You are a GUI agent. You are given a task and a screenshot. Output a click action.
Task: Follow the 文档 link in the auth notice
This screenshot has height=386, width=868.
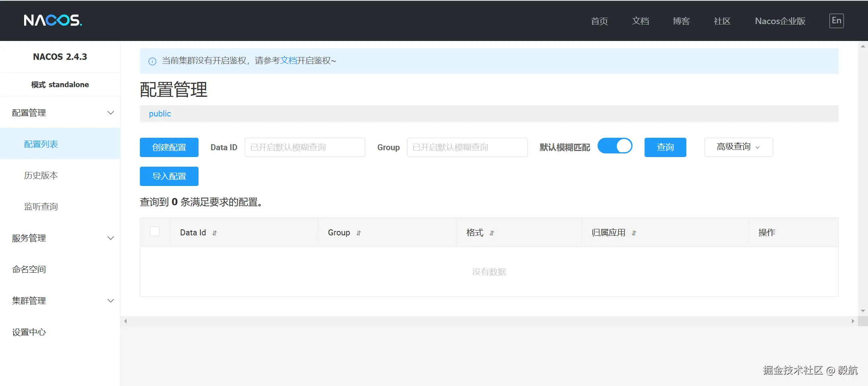point(289,61)
